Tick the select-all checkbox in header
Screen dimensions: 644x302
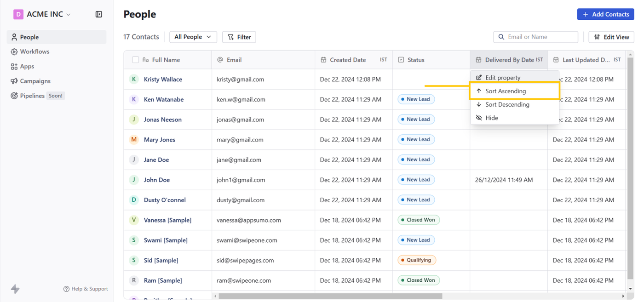[135, 60]
